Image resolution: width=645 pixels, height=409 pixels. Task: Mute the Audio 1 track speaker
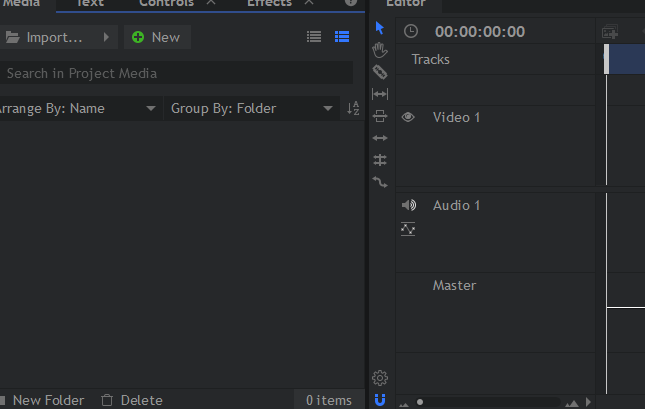click(x=408, y=205)
